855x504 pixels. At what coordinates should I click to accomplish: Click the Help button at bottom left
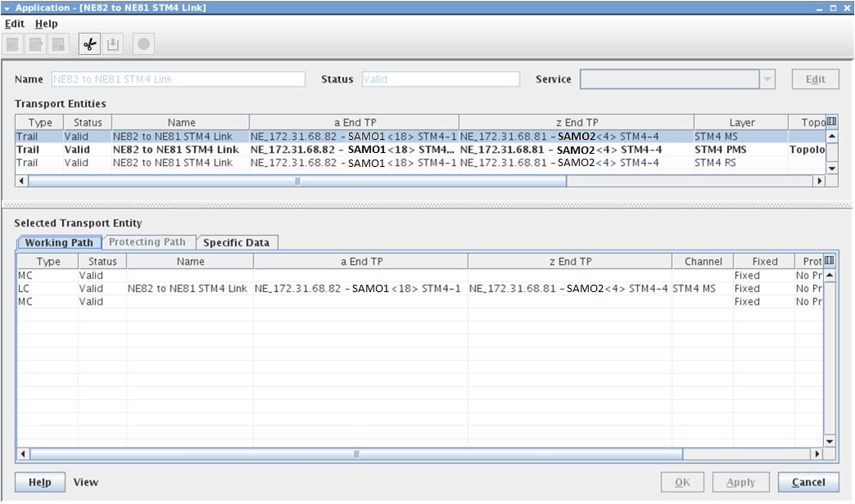pyautogui.click(x=40, y=482)
